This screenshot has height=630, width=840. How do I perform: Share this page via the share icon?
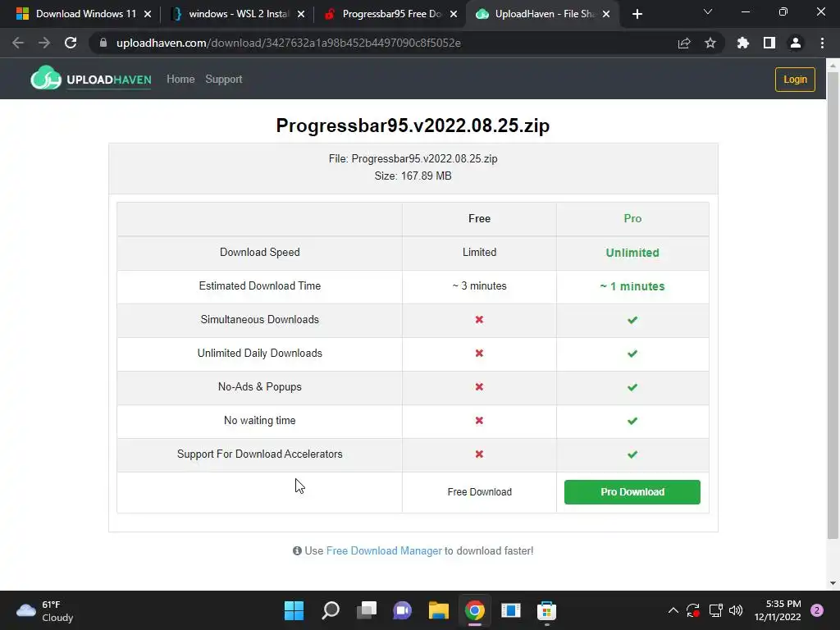pyautogui.click(x=684, y=43)
